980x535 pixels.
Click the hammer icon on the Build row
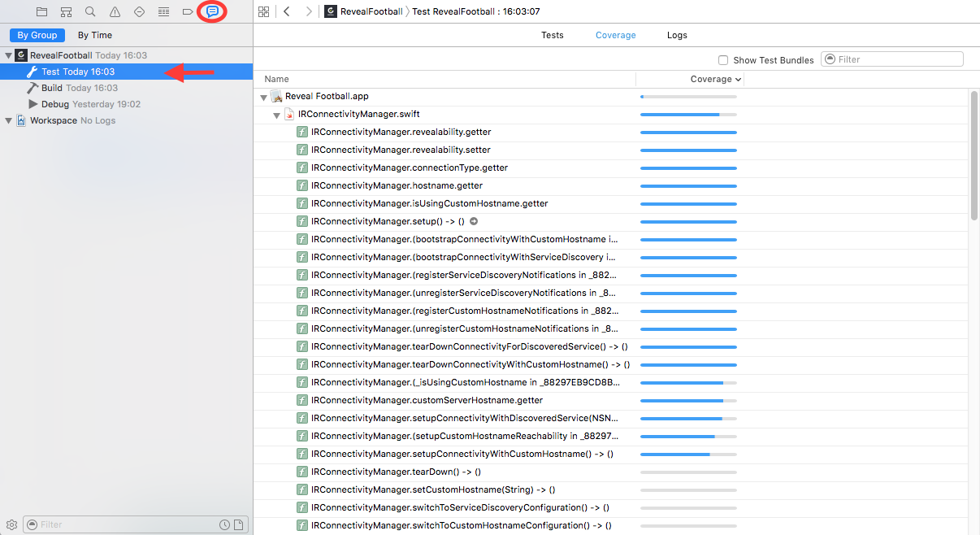(33, 88)
